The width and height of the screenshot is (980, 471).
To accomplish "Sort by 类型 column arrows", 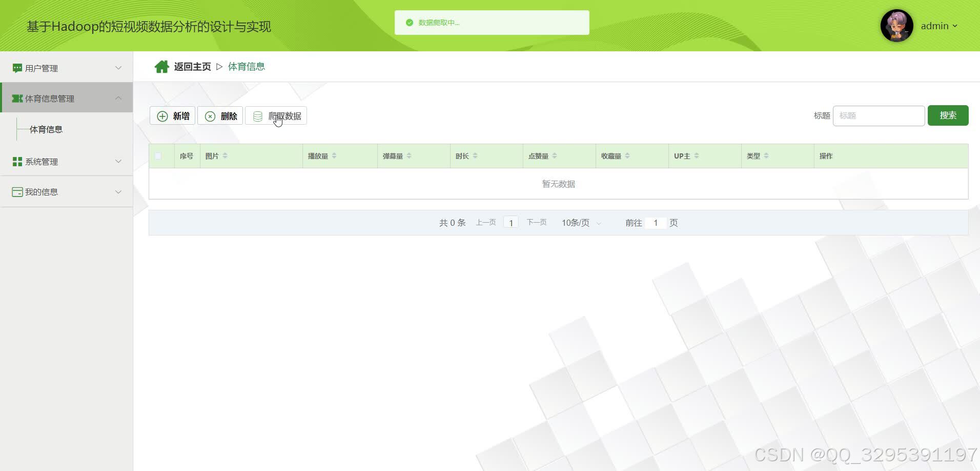I will pyautogui.click(x=766, y=156).
